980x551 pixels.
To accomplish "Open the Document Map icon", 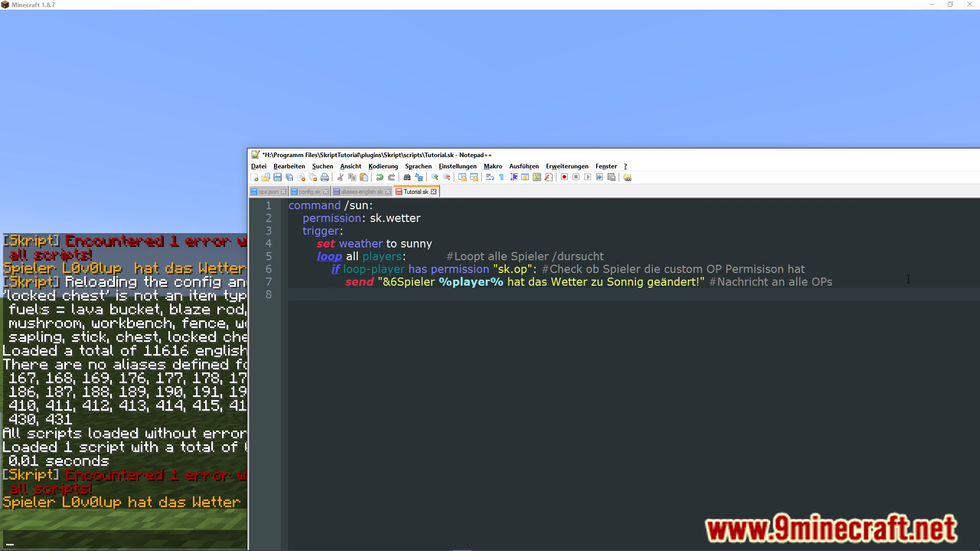I will coord(537,178).
